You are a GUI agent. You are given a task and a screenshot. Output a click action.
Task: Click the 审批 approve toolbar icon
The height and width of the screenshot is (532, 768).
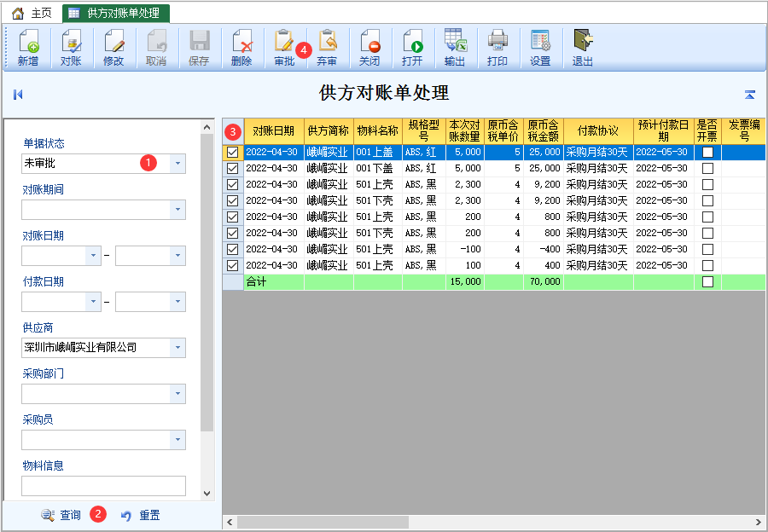(x=284, y=48)
